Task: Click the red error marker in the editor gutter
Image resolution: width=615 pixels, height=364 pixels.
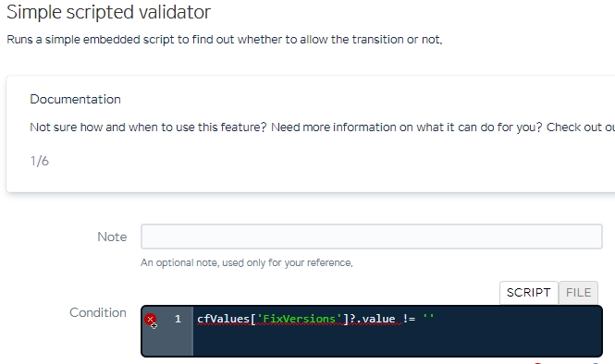Action: tap(150, 319)
